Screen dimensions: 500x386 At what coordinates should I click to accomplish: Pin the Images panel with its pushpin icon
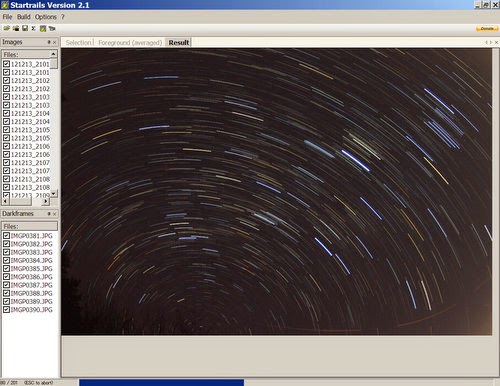[x=49, y=42]
